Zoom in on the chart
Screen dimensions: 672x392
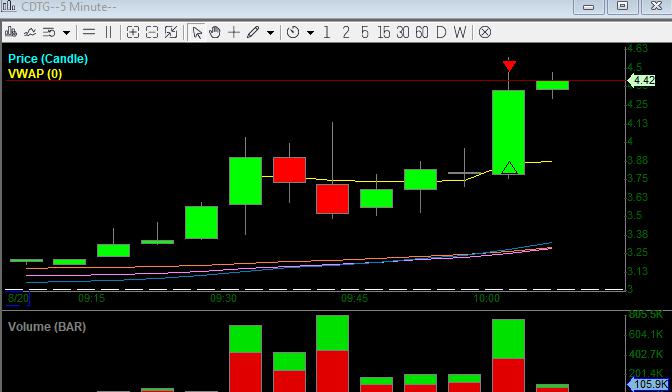pyautogui.click(x=133, y=32)
